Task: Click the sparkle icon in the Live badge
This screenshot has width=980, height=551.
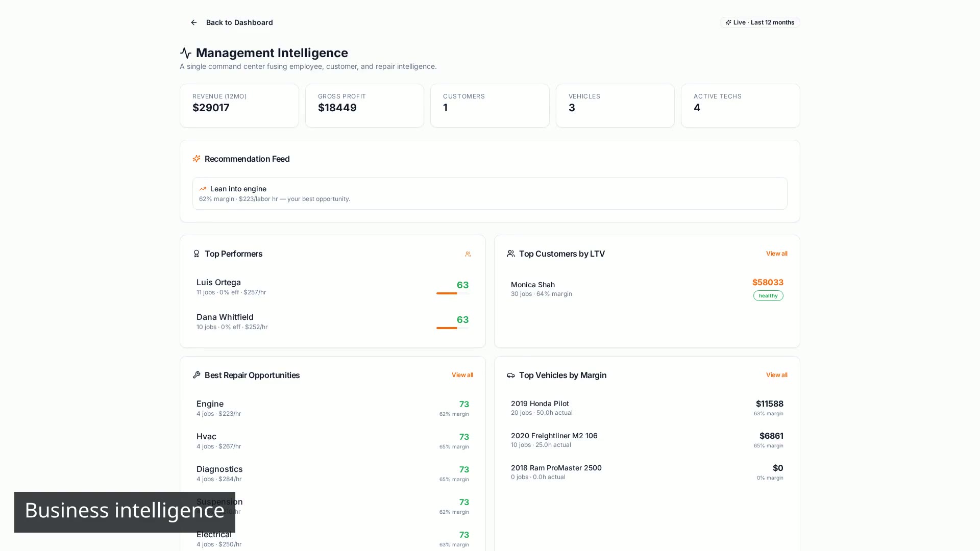Action: [728, 22]
